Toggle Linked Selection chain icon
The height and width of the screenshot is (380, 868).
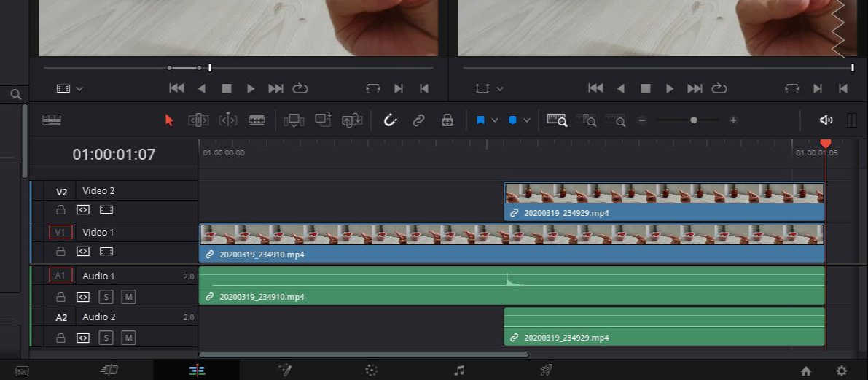[418, 120]
